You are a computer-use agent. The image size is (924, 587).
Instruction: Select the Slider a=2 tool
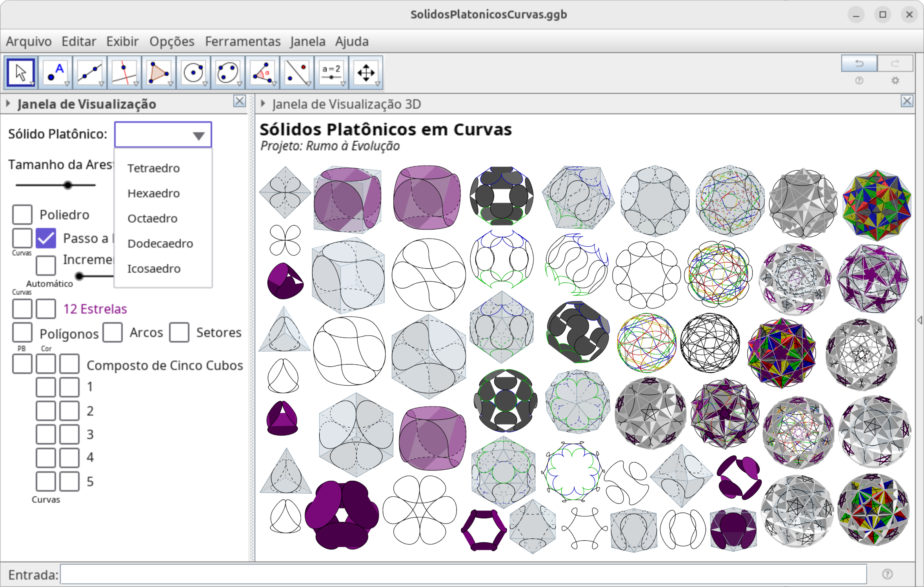coord(331,73)
